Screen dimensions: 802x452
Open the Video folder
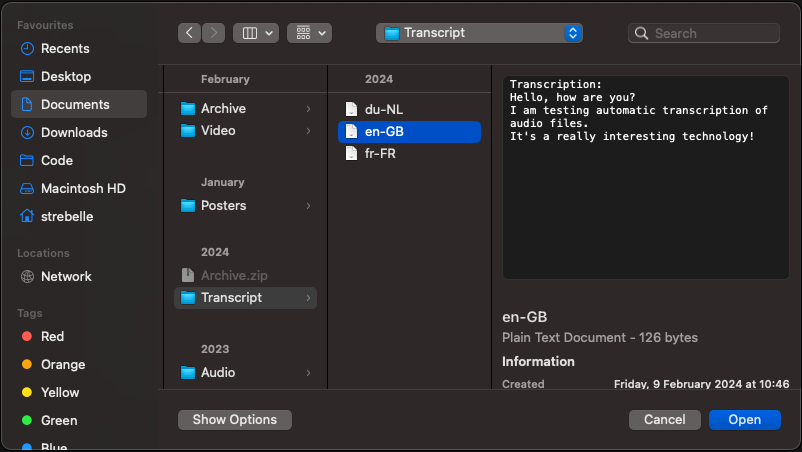246,131
